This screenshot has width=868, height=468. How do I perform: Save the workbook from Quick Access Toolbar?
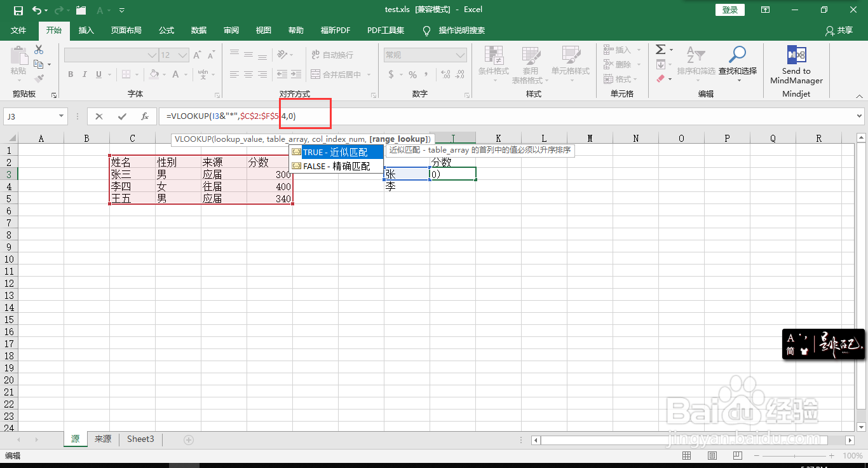tap(18, 10)
